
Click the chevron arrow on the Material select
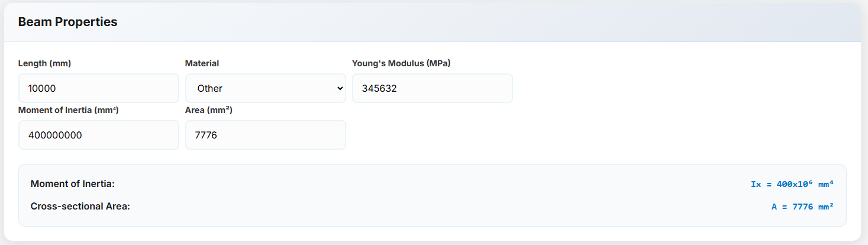click(340, 88)
